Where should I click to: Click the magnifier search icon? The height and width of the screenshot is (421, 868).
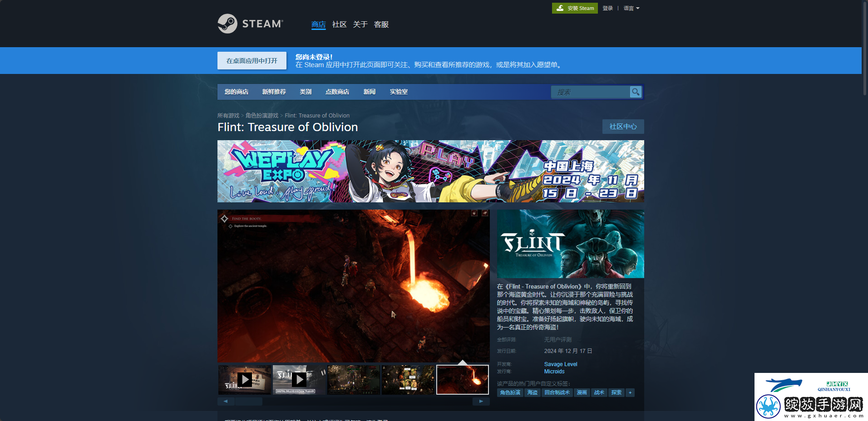[636, 92]
